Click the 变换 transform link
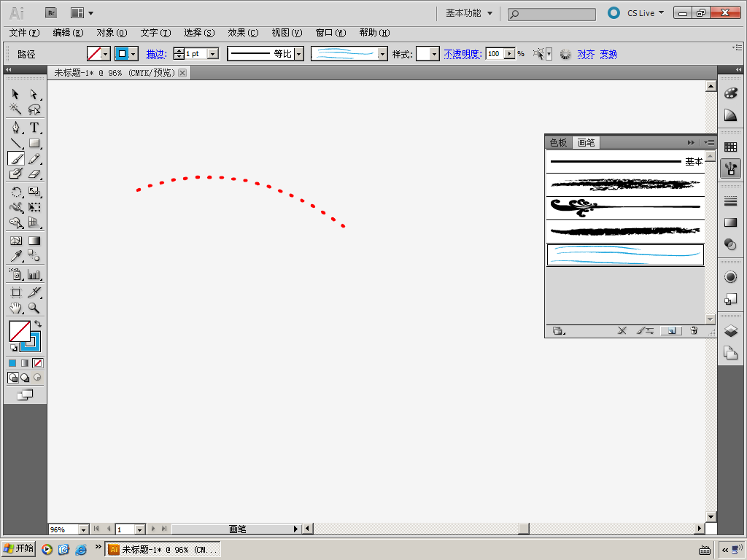This screenshot has height=560, width=747. [608, 54]
